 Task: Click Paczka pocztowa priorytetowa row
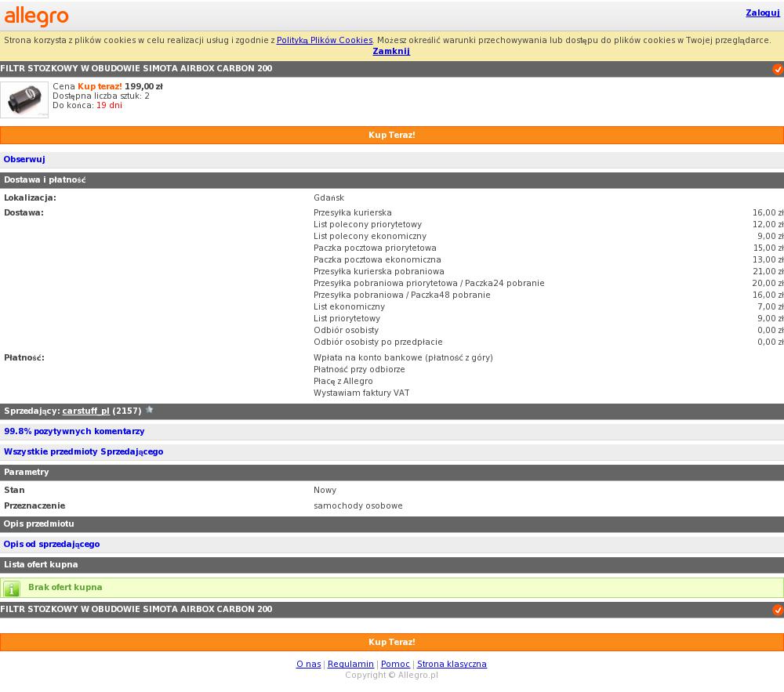[549, 248]
